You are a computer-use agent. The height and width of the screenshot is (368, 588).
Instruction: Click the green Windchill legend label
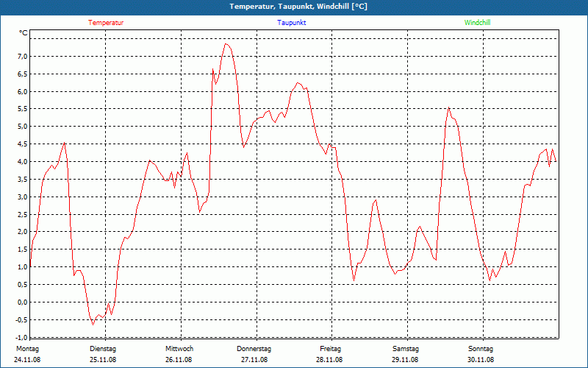pyautogui.click(x=477, y=23)
